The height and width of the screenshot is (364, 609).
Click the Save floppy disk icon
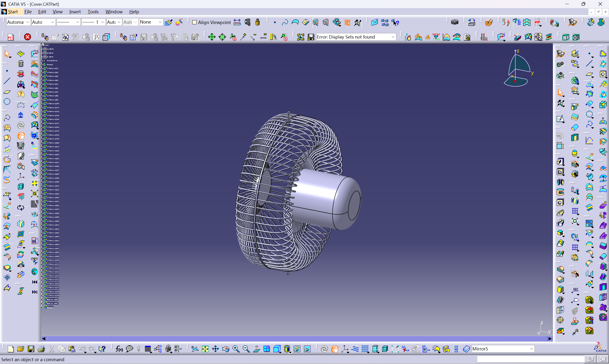31,349
